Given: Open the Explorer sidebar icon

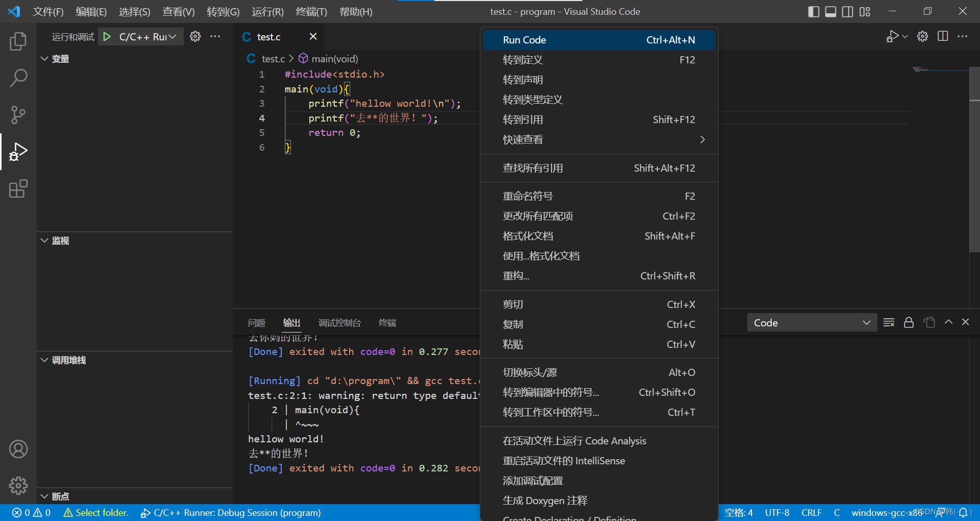Looking at the screenshot, I should (x=18, y=41).
